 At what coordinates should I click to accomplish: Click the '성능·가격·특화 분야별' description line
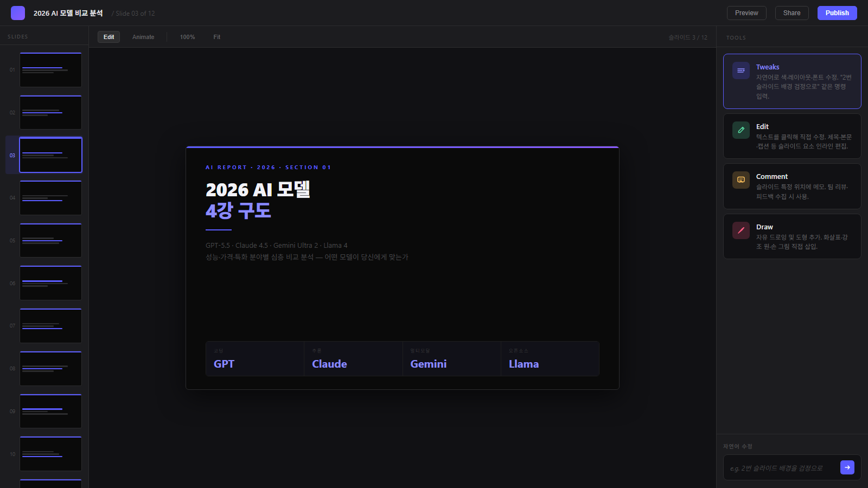307,257
